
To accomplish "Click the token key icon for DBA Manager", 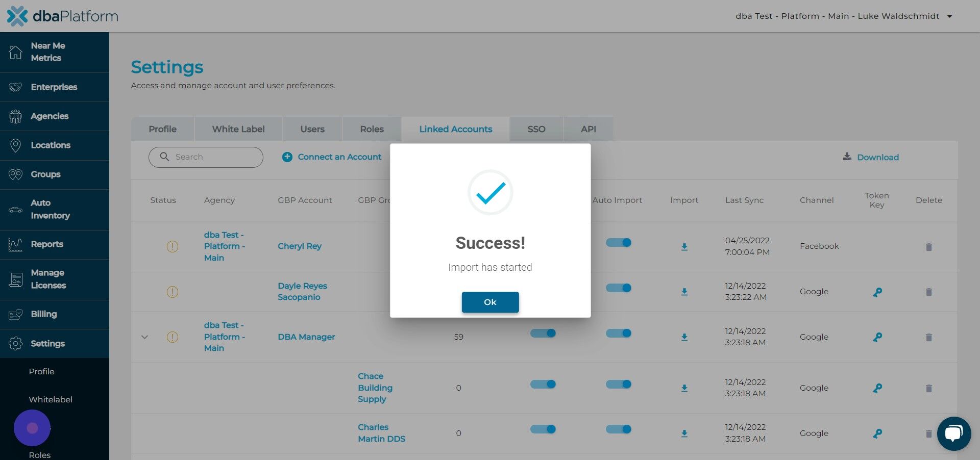I will tap(877, 337).
